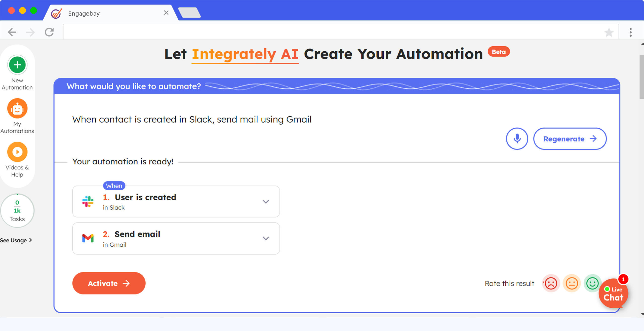Rate result with neutral orange face
This screenshot has width=644, height=331.
click(572, 283)
